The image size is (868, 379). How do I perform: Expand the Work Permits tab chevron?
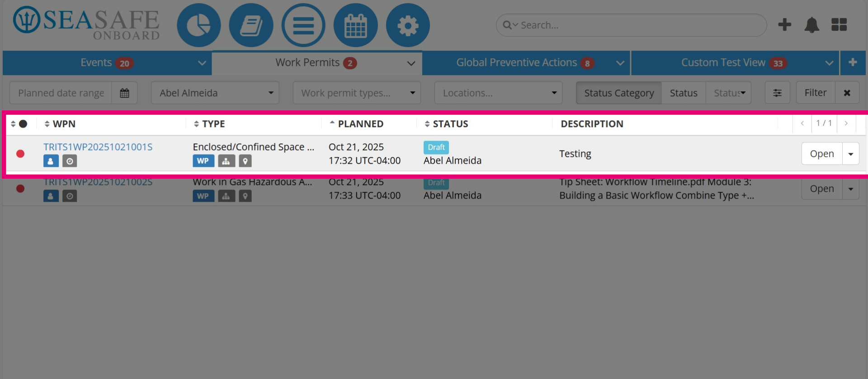pyautogui.click(x=411, y=63)
